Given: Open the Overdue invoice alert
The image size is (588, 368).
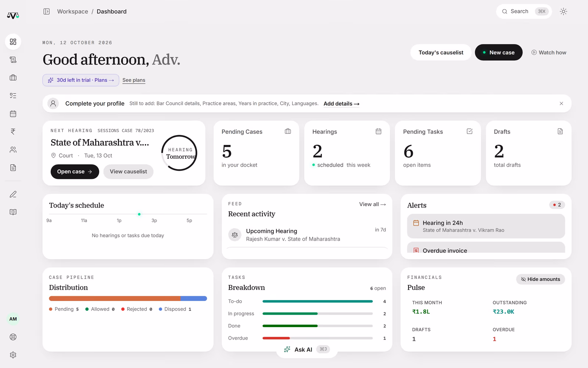Looking at the screenshot, I should pos(486,248).
